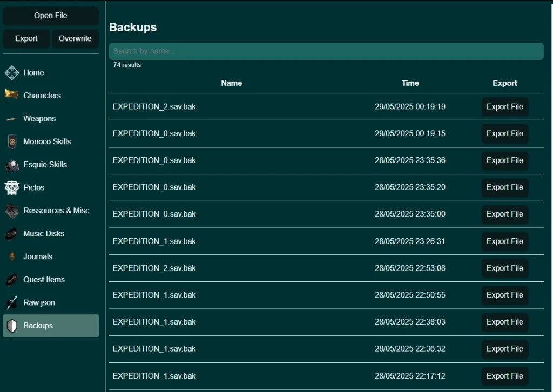The image size is (553, 392).
Task: Click the Journals icon
Action: point(12,256)
